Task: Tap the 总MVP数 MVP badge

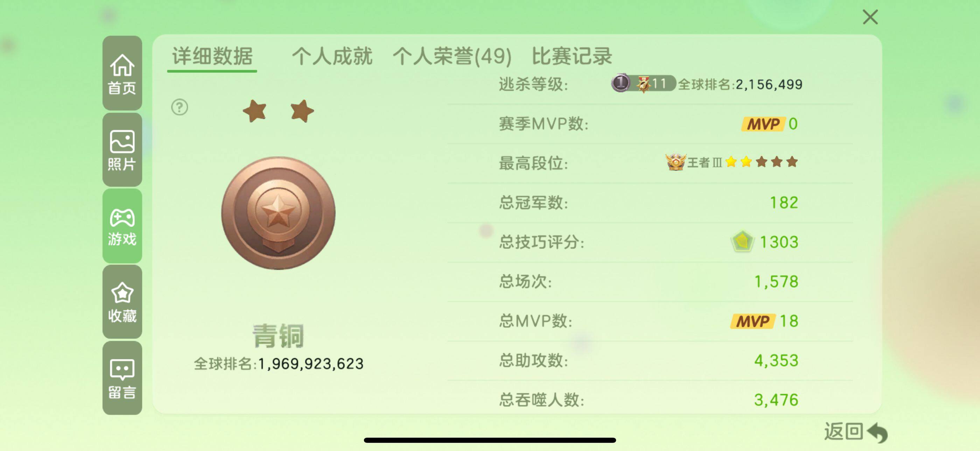Action: (752, 321)
